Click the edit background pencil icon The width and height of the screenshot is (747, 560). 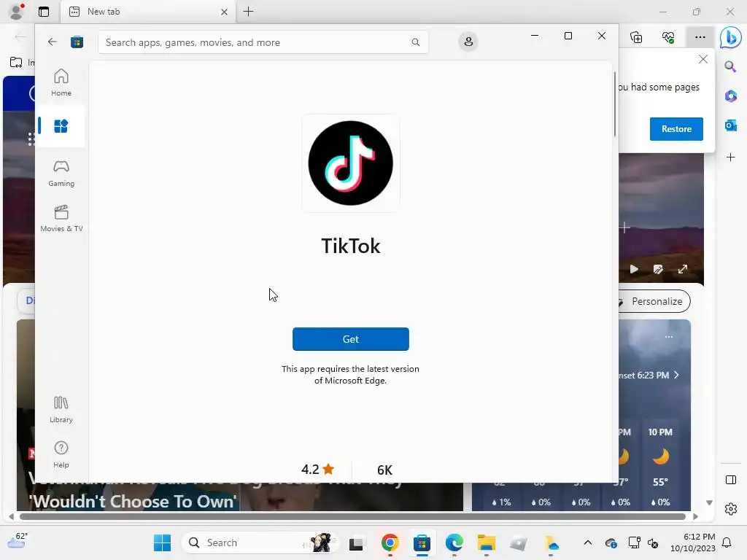click(x=658, y=269)
